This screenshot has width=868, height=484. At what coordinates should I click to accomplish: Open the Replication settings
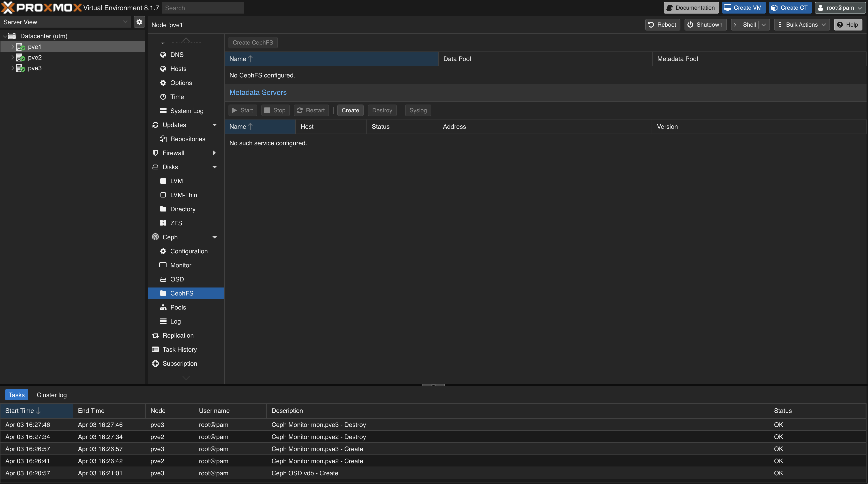[x=178, y=335]
